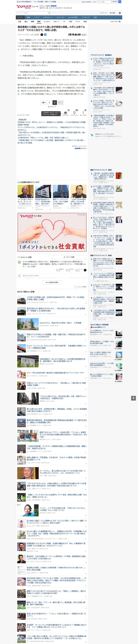Image resolution: width=138 pixels, height=644 pixels.
Task: Open the 九州から日本の経済 recommended article thumbnail
Action: pos(78,191)
